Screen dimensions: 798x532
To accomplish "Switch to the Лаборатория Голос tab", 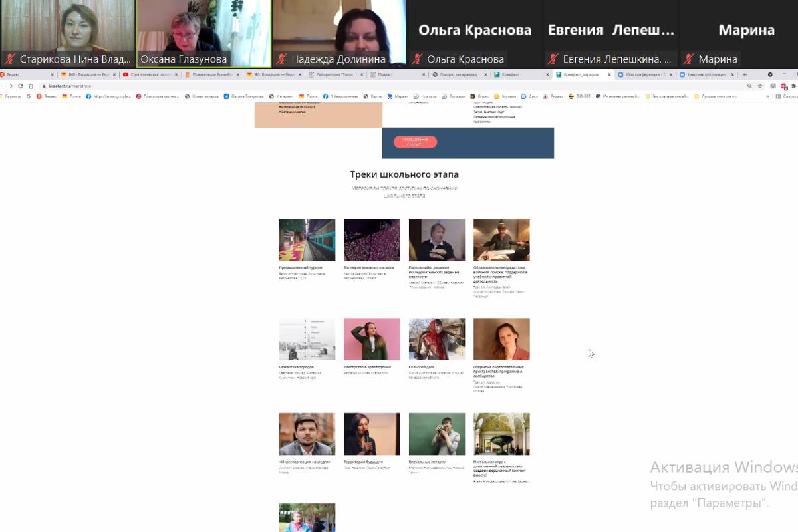I will click(334, 75).
